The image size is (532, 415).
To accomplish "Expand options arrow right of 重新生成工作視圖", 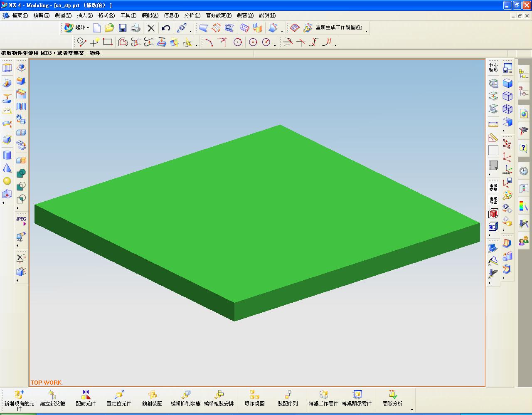I will (366, 31).
